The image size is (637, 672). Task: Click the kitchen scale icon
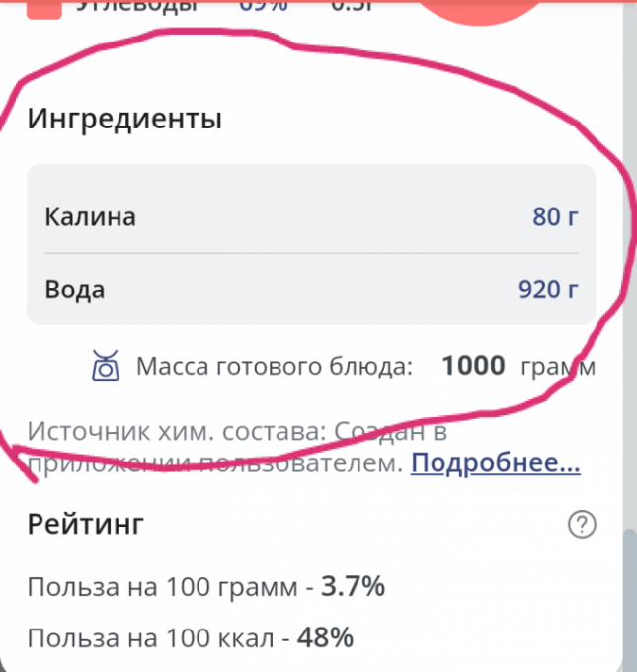(x=106, y=366)
